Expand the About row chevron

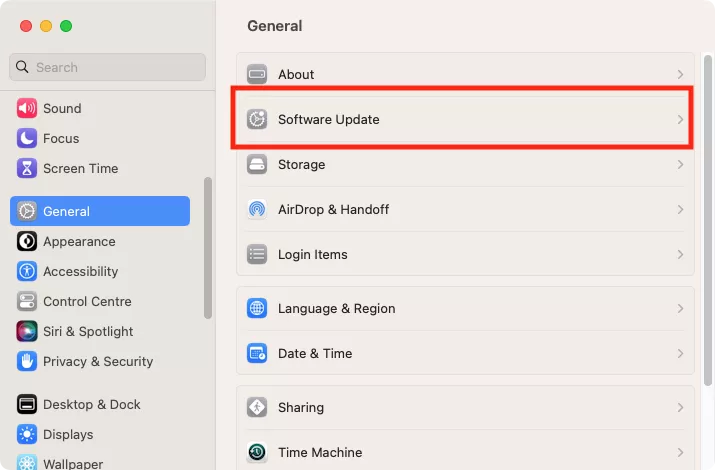(680, 74)
